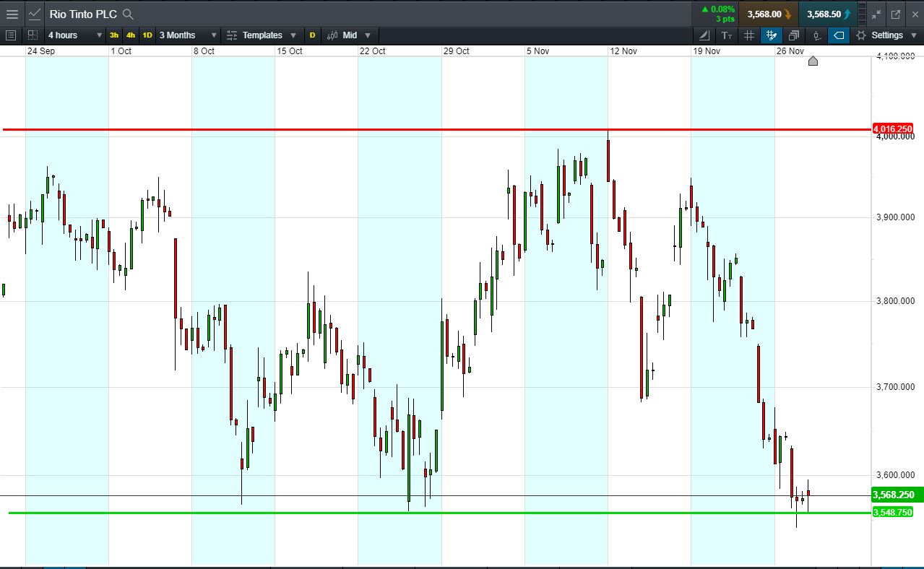
Task: Select the text annotation tool
Action: click(727, 35)
